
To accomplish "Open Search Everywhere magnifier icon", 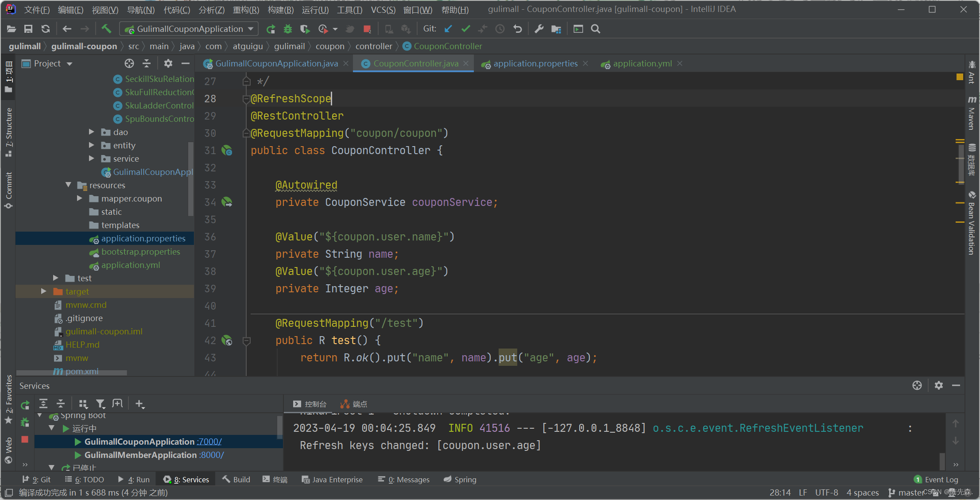I will [x=596, y=29].
